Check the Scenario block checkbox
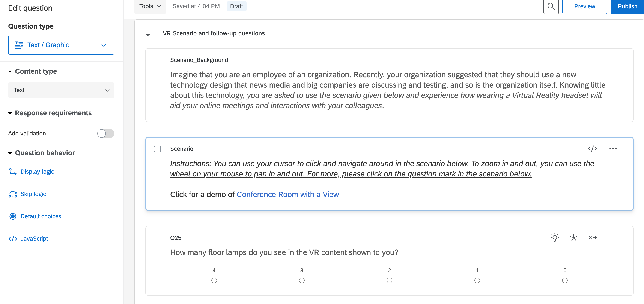Screen dimensions: 644x304 click(x=157, y=149)
